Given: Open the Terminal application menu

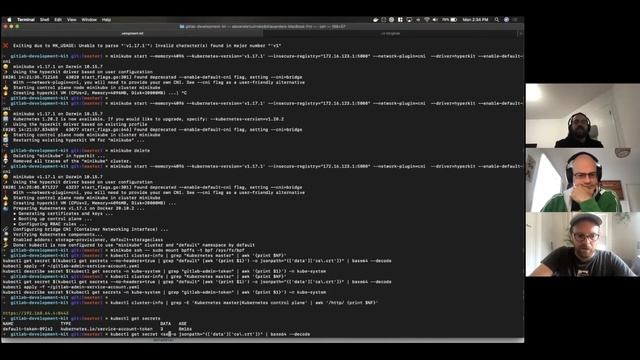Looking at the screenshot, I should 26,20.
